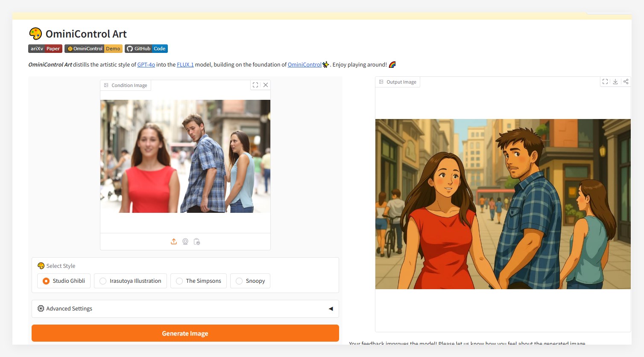Expand the output image to fullscreen
Screen dimensions: 644x357
[605, 81]
